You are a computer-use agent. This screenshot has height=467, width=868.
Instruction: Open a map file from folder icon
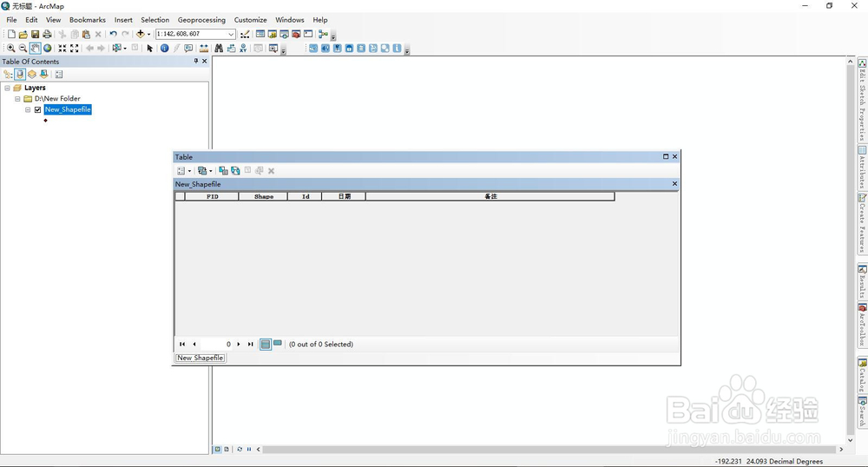23,35
